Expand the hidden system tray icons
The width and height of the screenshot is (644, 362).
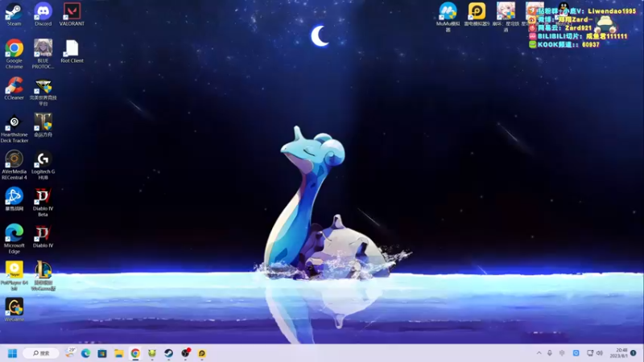[539, 353]
